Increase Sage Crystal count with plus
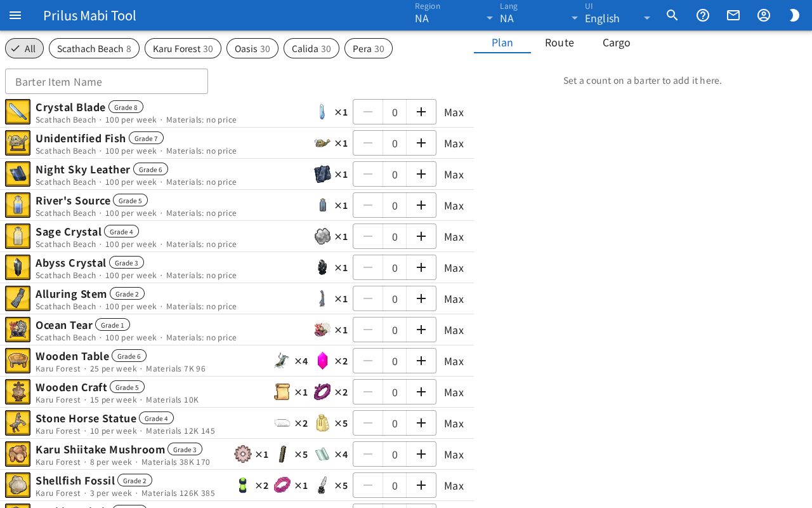812x508 pixels. (421, 236)
